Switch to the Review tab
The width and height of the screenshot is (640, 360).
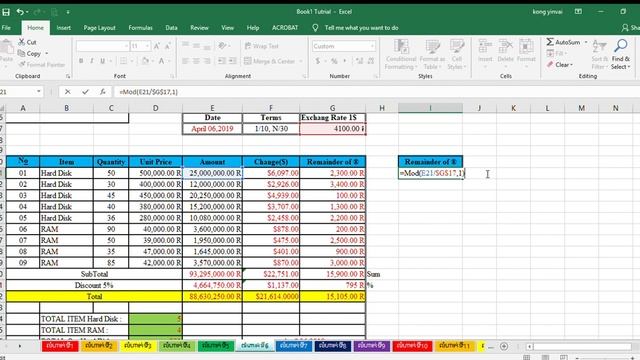click(199, 28)
